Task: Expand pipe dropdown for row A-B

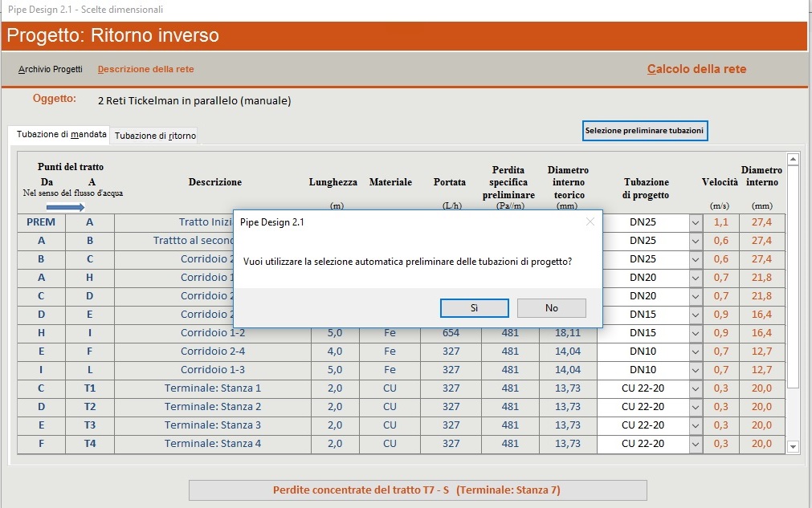Action: pyautogui.click(x=696, y=241)
